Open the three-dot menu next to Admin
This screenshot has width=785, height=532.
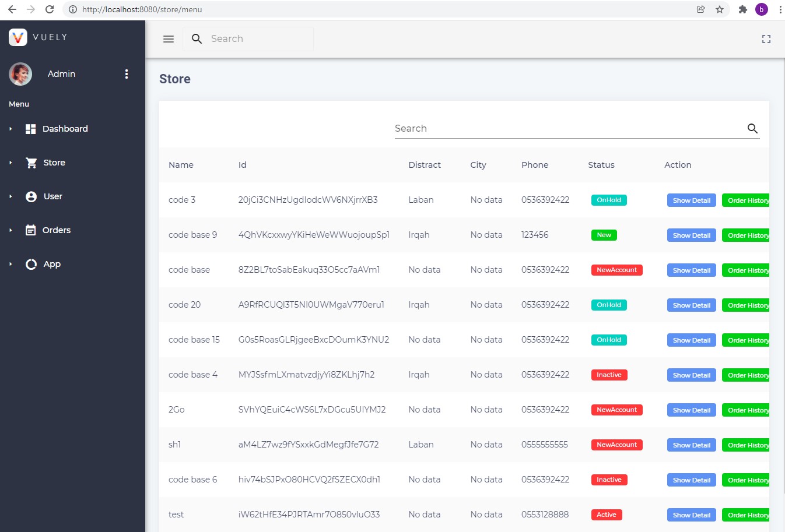127,74
